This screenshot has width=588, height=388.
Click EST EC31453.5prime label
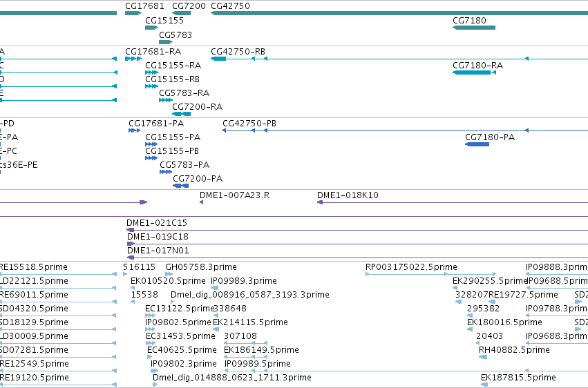(181, 337)
